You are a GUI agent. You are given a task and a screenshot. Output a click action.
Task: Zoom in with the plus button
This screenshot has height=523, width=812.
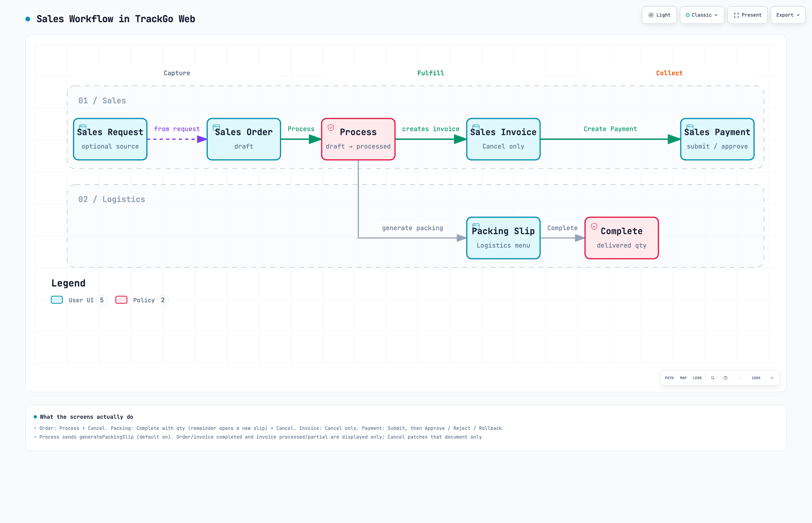click(x=772, y=378)
